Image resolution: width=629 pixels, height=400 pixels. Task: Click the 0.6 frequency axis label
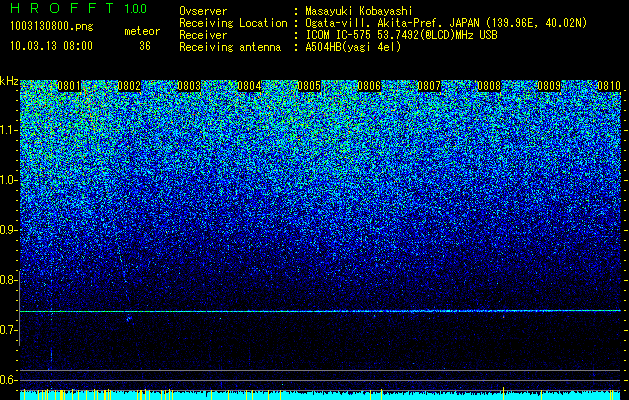(x=8, y=380)
